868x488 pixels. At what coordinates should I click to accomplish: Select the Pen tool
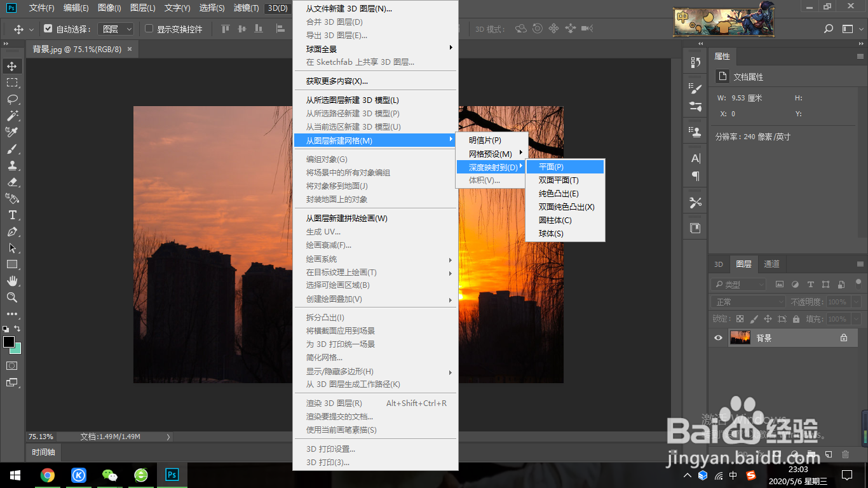point(12,231)
